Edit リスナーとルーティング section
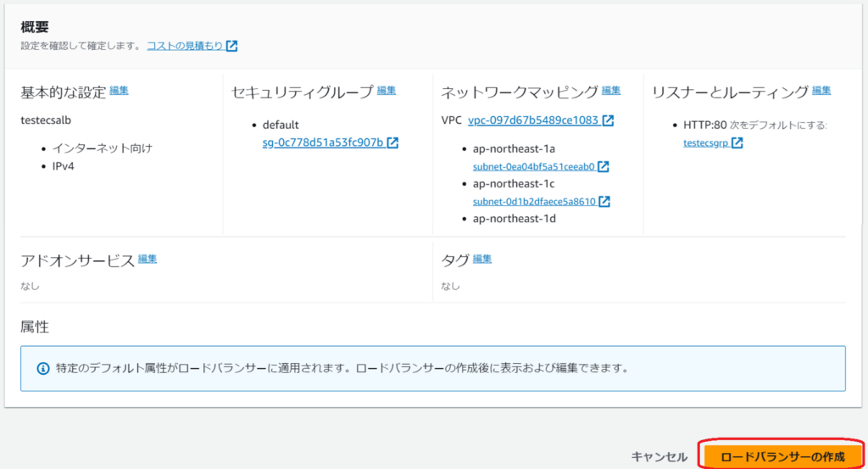 tap(821, 91)
